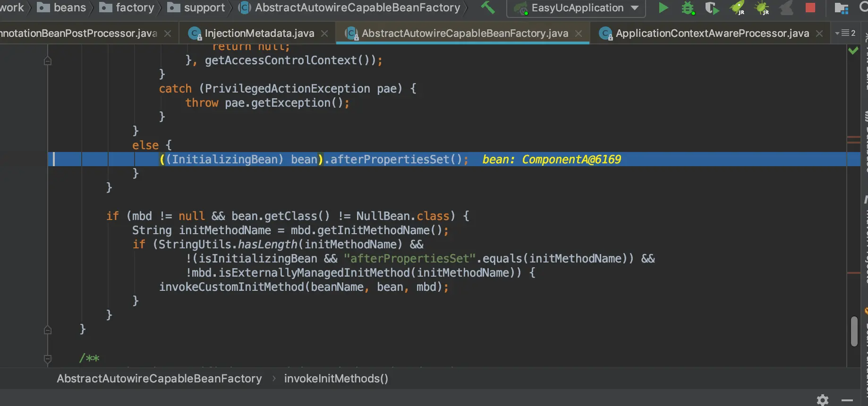Viewport: 868px width, 406px height.
Task: Click the Search Everywhere magnifier icon
Action: pyautogui.click(x=864, y=7)
